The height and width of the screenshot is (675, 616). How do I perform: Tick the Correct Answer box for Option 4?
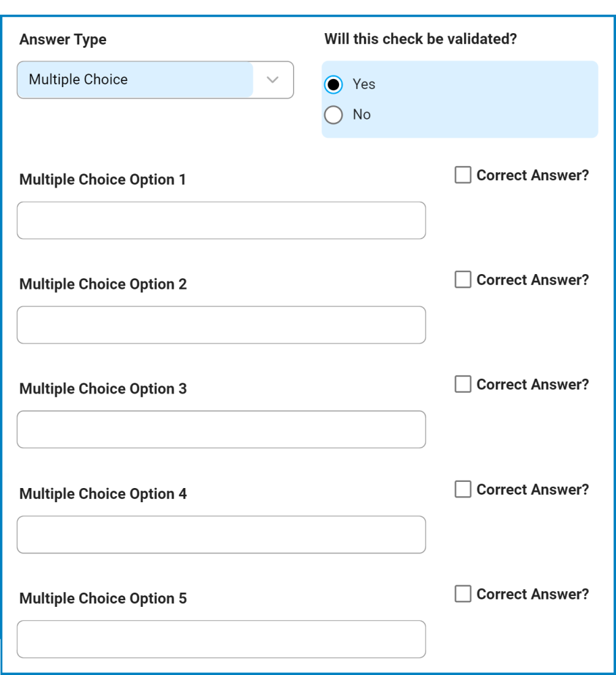coord(463,489)
